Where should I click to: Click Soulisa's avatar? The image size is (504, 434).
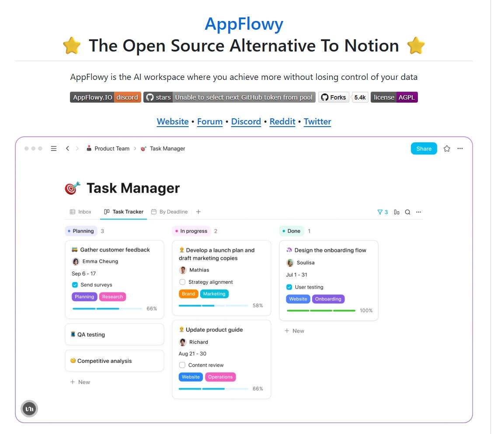pos(290,262)
